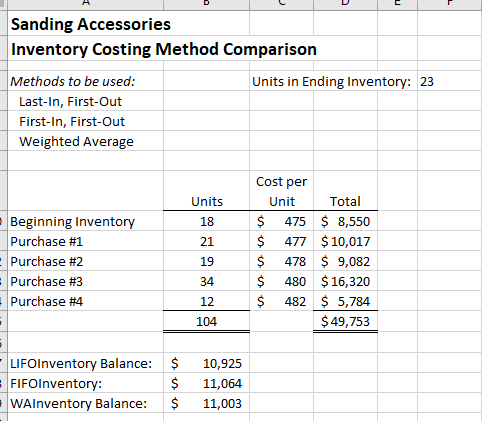Click the column C header
This screenshot has width=482, height=421.
coord(281,4)
